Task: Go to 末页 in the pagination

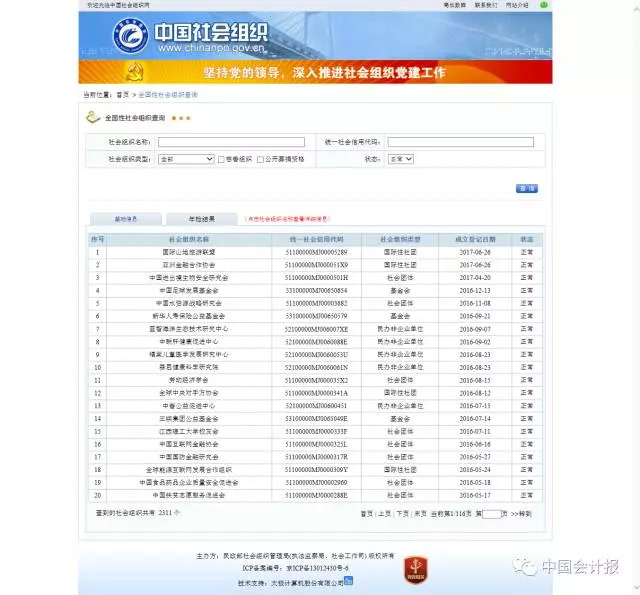Action: 420,514
